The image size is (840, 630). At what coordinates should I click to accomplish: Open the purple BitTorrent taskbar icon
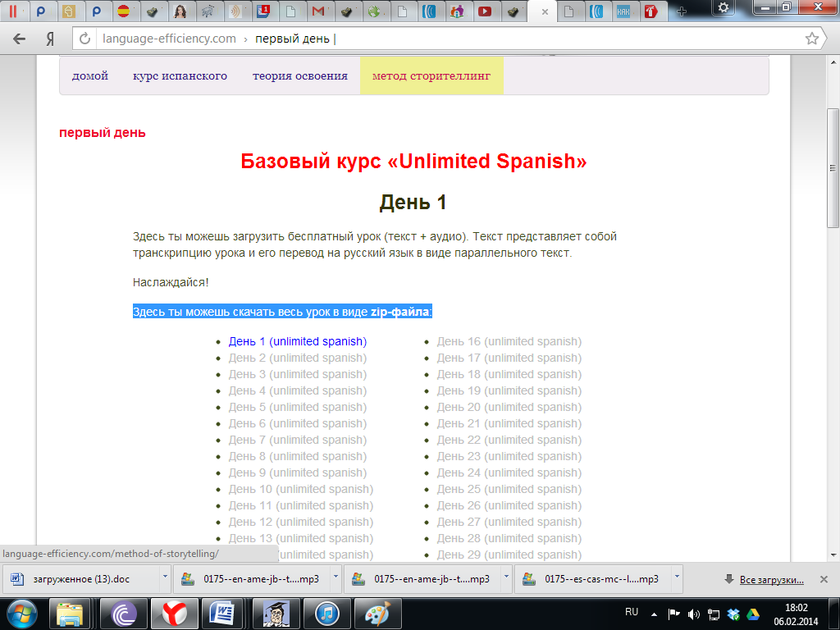click(123, 614)
